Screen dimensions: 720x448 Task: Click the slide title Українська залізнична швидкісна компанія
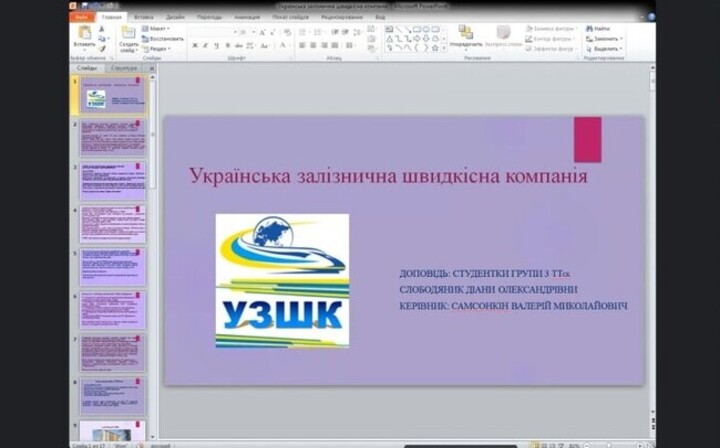pos(388,176)
